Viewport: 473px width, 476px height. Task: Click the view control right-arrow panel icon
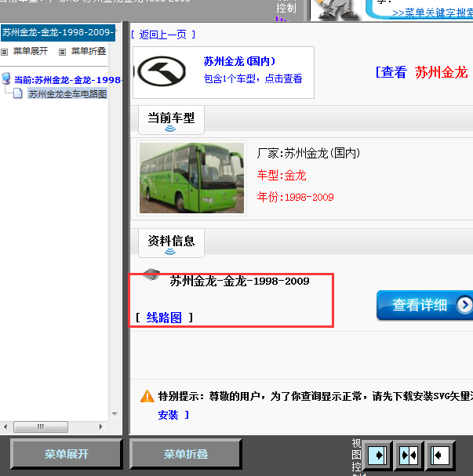(x=377, y=455)
